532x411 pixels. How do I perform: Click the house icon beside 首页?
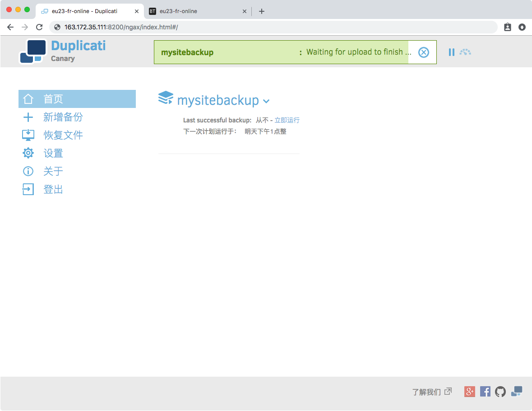tap(28, 99)
